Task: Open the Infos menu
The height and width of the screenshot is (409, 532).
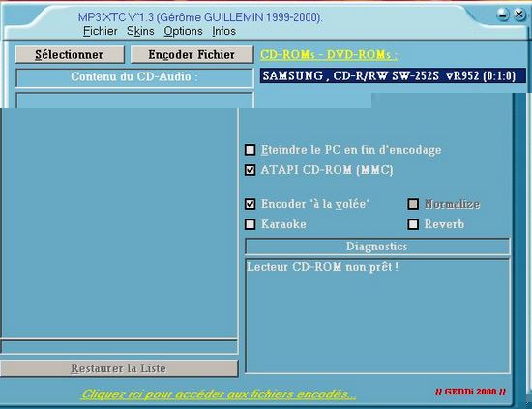Action: (224, 31)
